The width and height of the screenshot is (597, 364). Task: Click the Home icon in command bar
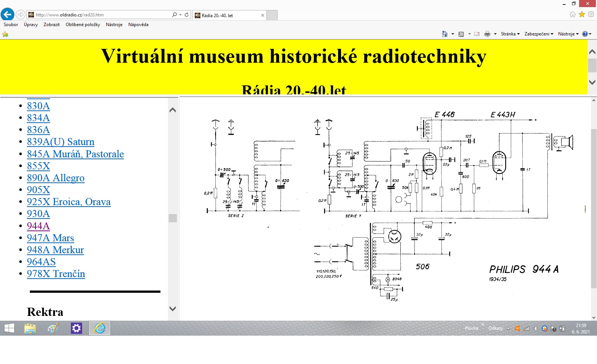click(x=444, y=34)
